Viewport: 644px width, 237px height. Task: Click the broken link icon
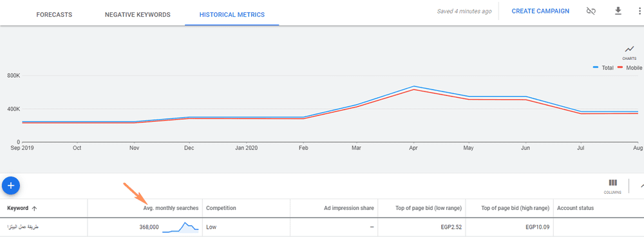tap(591, 11)
